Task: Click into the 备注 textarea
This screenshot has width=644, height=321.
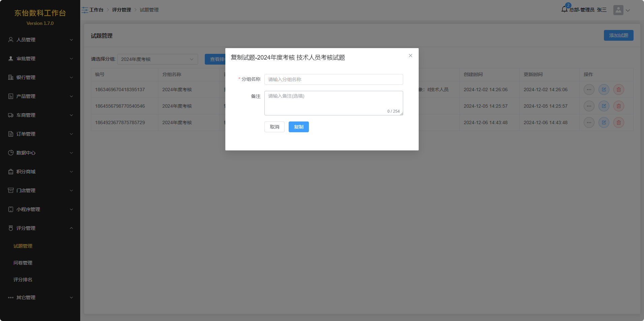Action: [x=333, y=103]
